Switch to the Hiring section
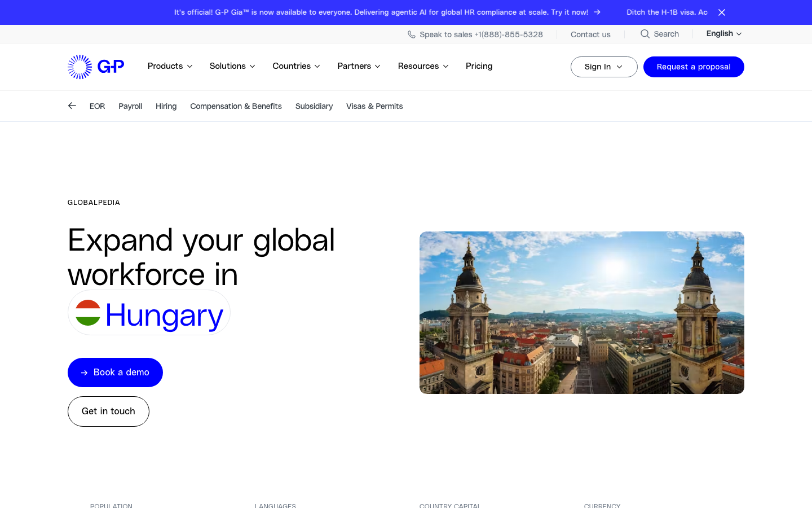The image size is (812, 508). pyautogui.click(x=166, y=106)
